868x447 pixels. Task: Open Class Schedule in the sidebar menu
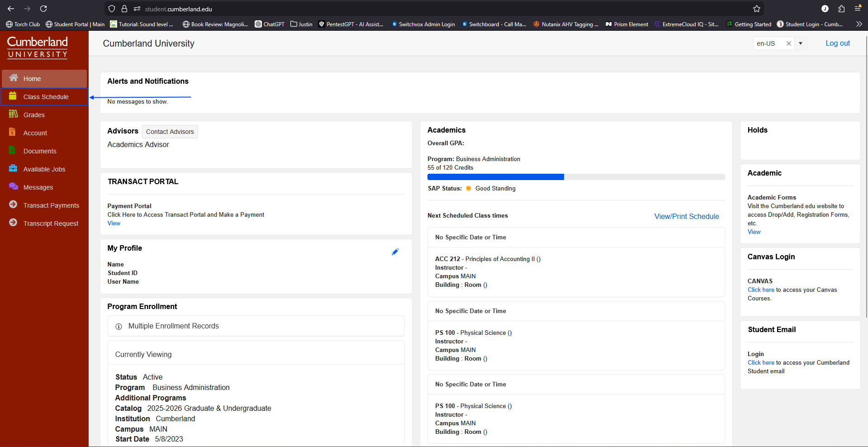[x=44, y=97]
